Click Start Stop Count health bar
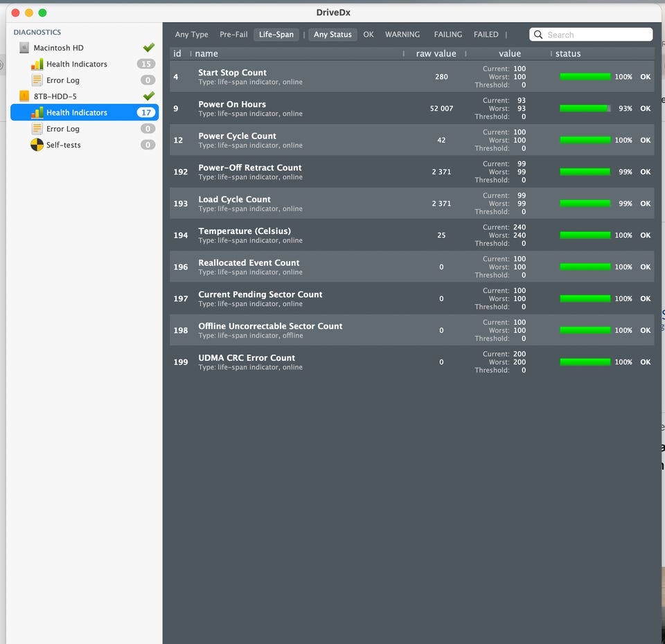665x644 pixels. [x=585, y=77]
